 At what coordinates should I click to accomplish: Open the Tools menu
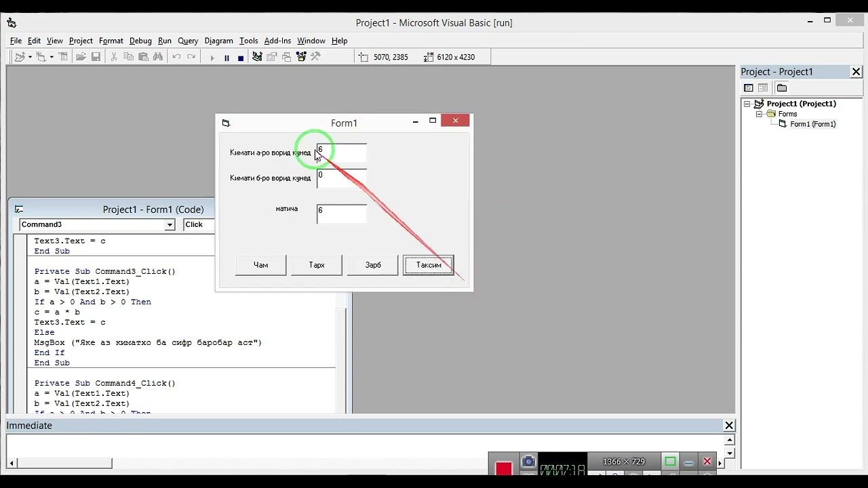[x=249, y=41]
